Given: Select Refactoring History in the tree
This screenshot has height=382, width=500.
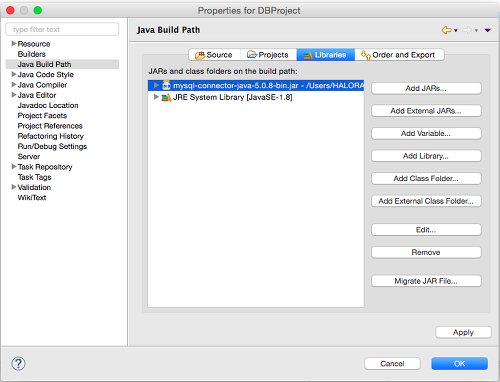Looking at the screenshot, I should coord(51,136).
